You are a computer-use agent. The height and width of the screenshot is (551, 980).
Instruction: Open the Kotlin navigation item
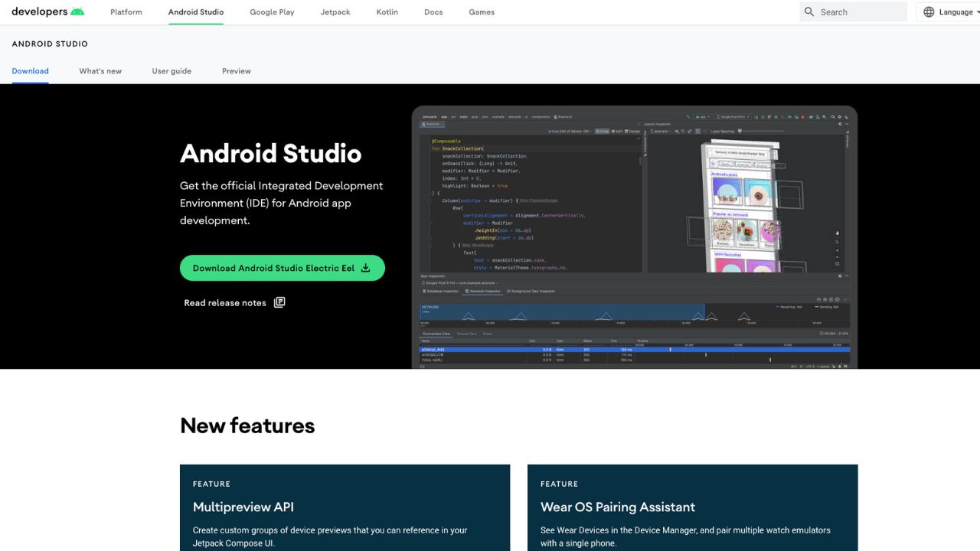387,12
